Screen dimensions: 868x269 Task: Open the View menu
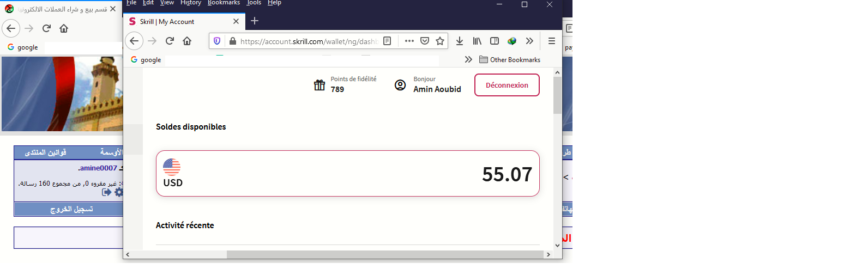167,3
